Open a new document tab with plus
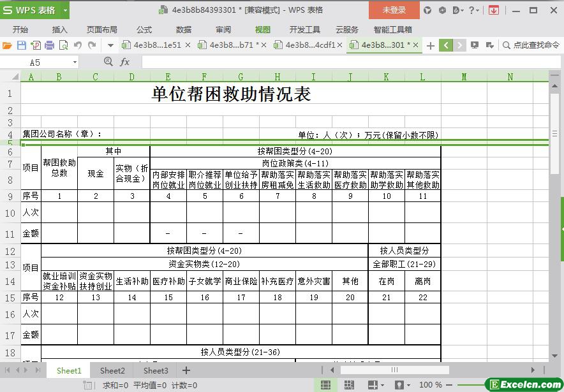Viewport: 564px width, 392px height. (431, 45)
